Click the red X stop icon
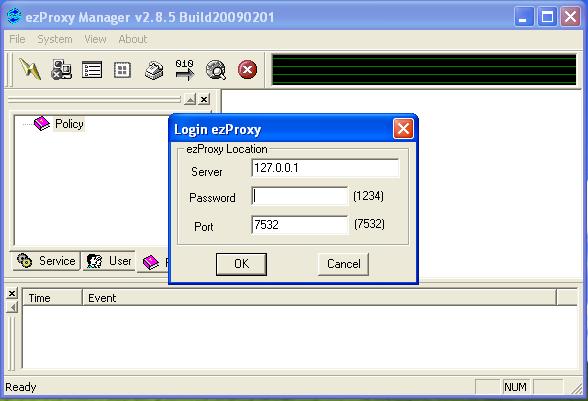 click(x=248, y=69)
